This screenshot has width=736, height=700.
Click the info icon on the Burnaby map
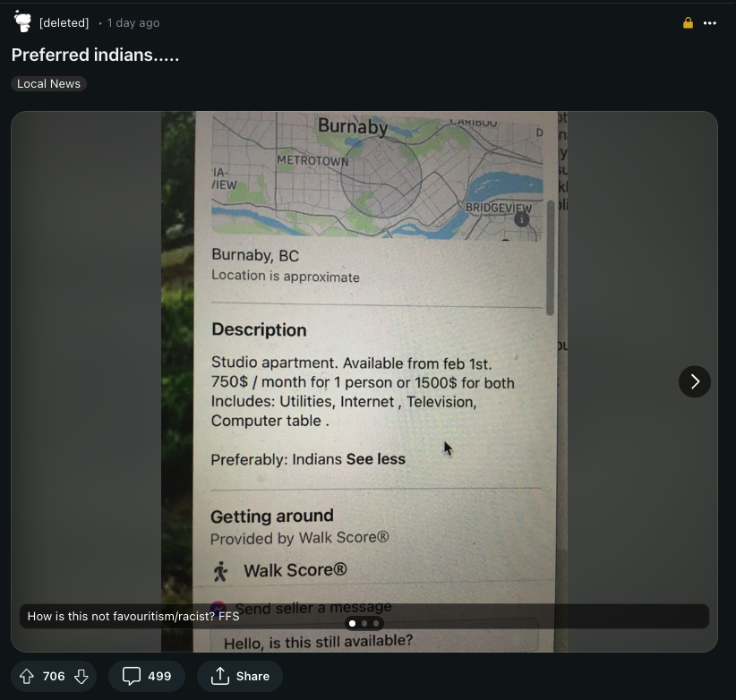pyautogui.click(x=522, y=219)
